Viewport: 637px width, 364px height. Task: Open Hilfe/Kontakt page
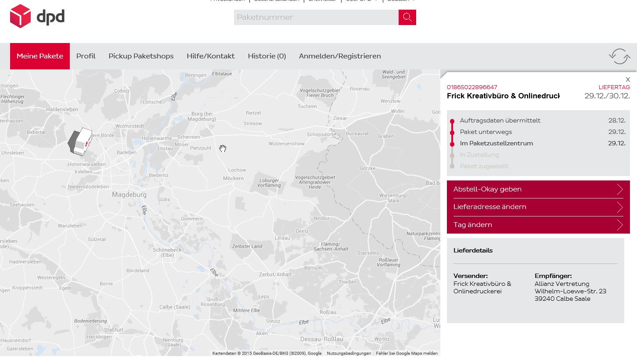(211, 56)
